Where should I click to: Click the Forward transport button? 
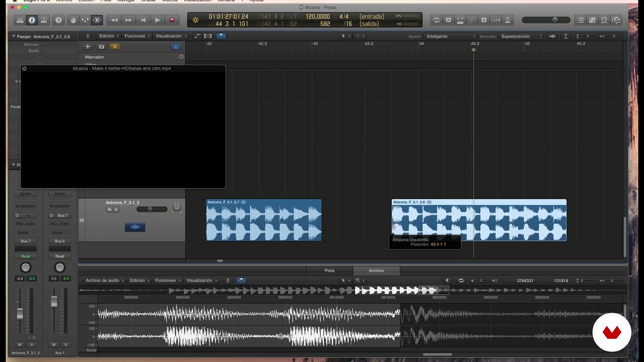tap(128, 20)
